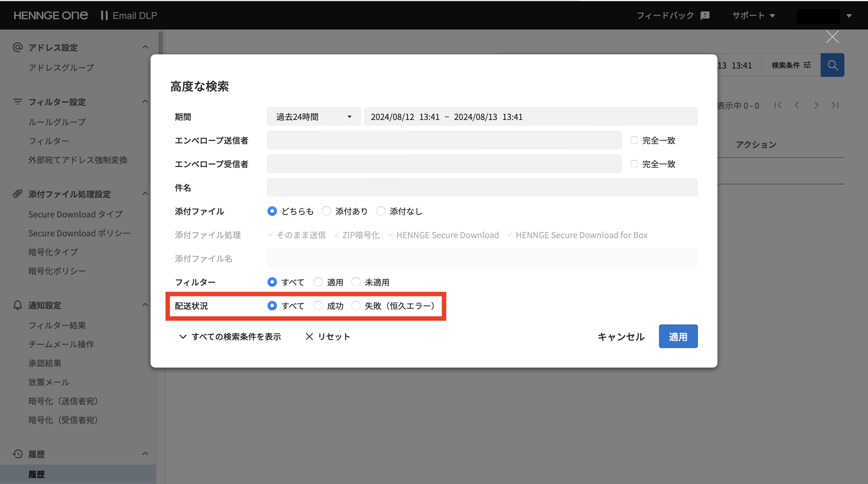Click the 添付ファイル処理設定 paperclip icon

[17, 194]
